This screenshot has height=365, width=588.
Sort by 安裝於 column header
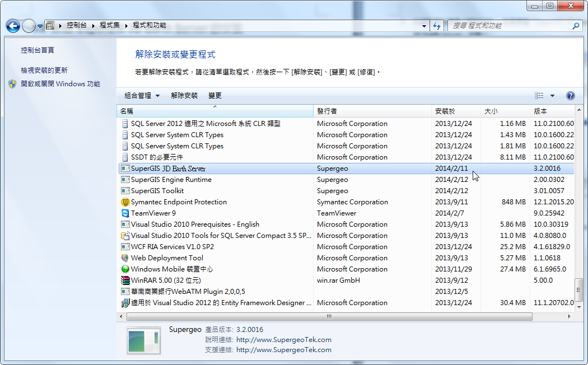pos(456,111)
